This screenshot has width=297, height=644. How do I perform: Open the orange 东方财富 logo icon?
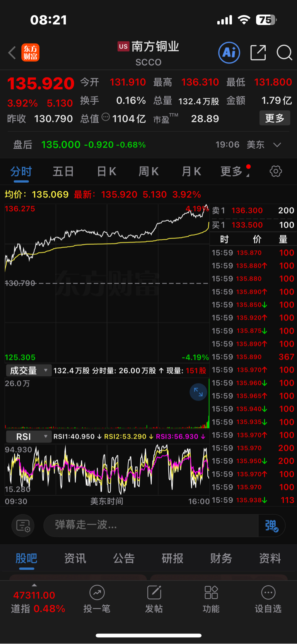(31, 53)
